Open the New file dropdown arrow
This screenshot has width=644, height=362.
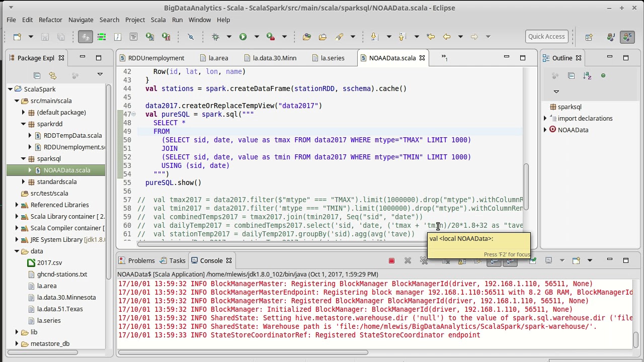[30, 37]
